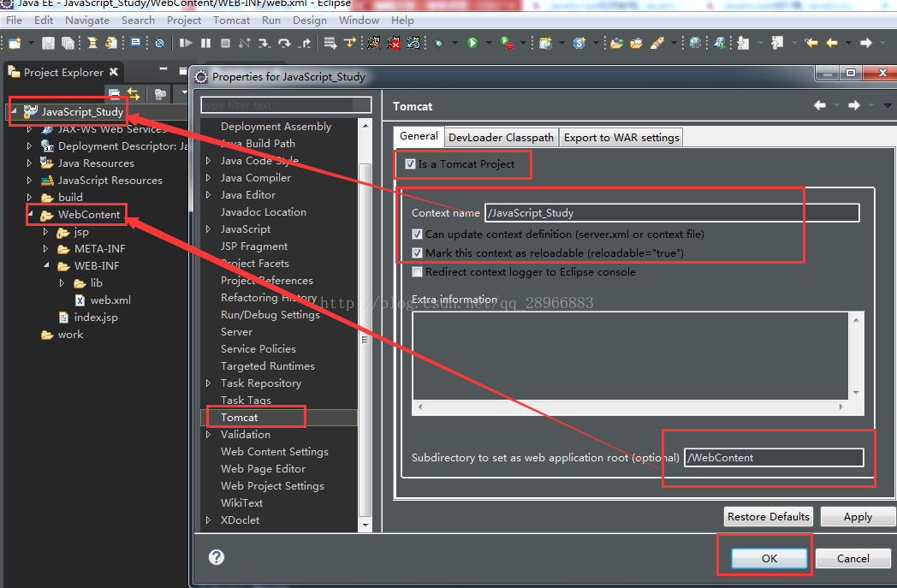Click the Step Over icon
Viewport: 897px width, 588px height.
click(284, 43)
